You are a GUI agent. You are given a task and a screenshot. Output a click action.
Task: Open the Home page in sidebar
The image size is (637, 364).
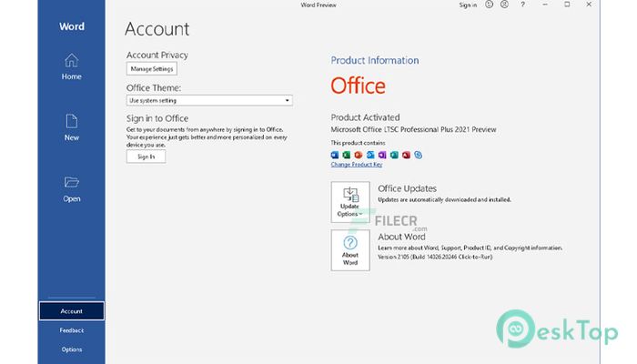[72, 67]
